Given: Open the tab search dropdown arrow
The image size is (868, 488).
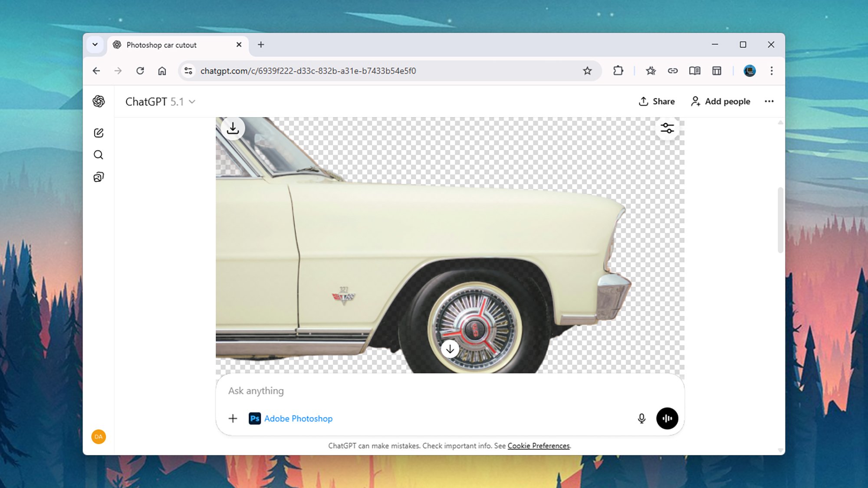Looking at the screenshot, I should [95, 45].
